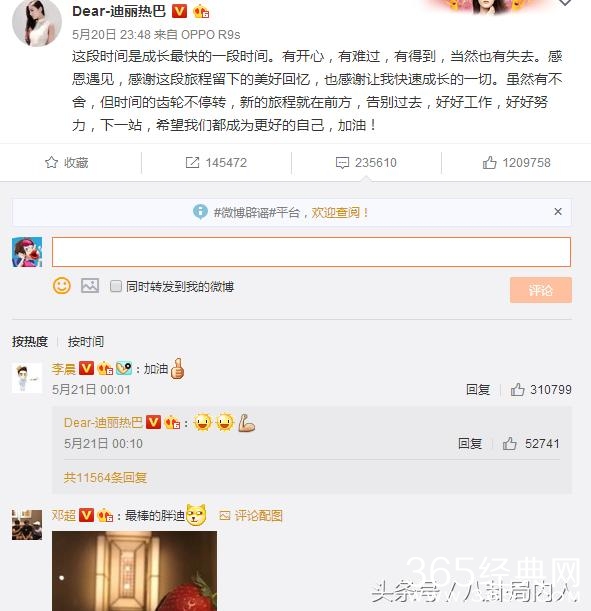Click the repost icon showing 145472
The height and width of the screenshot is (611, 591).
(192, 162)
